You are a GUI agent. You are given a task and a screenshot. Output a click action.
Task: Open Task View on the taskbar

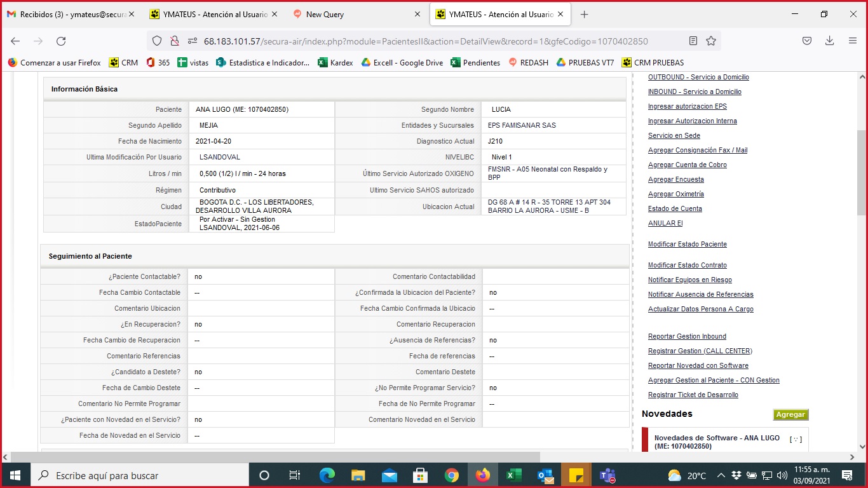click(295, 475)
